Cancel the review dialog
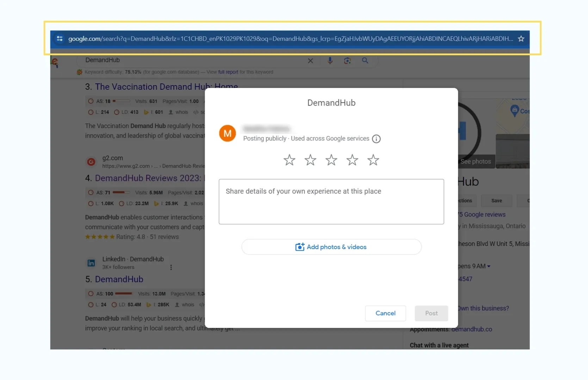Screen dimensions: 588x380 point(385,313)
